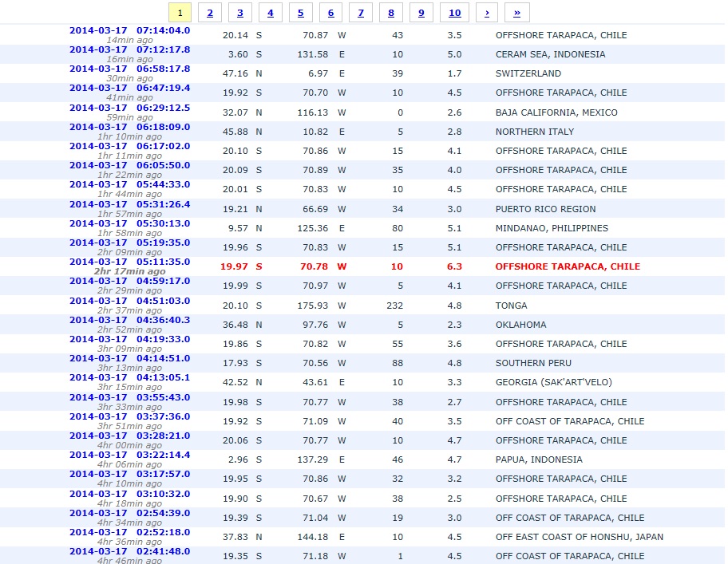Open the 02:41:48.0 earthquake entry
728x564 pixels.
pyautogui.click(x=129, y=551)
